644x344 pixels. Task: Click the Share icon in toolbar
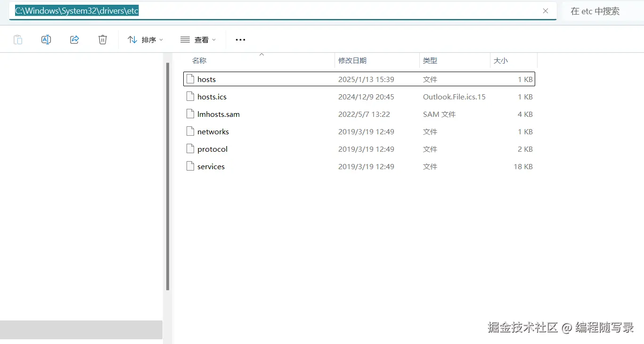(74, 40)
